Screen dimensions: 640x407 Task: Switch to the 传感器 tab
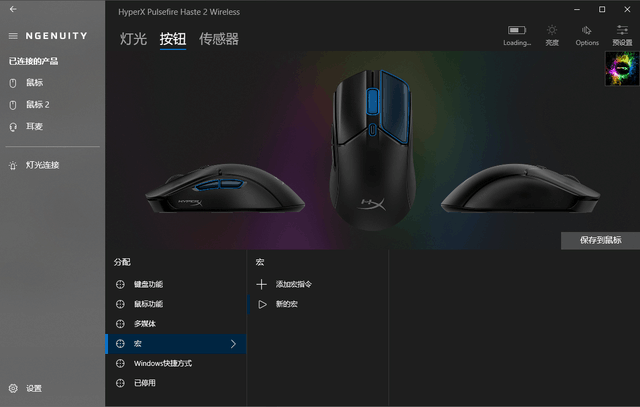(x=219, y=39)
